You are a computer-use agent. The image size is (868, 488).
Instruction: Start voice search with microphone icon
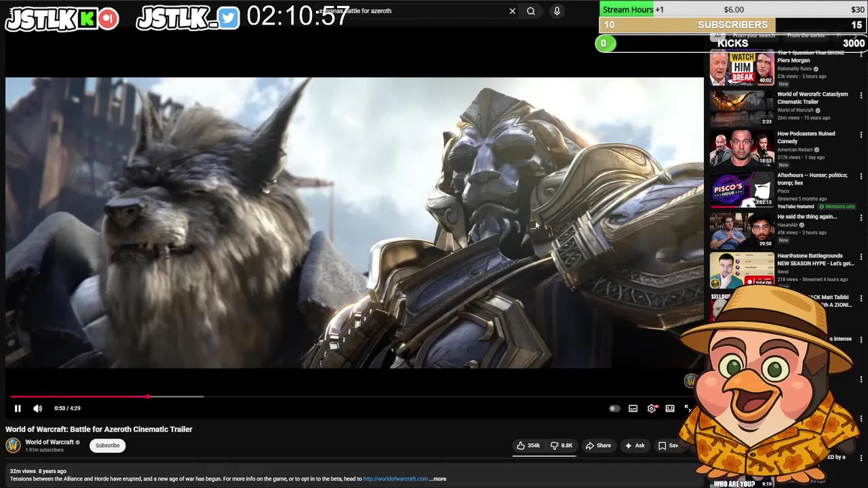tap(557, 11)
